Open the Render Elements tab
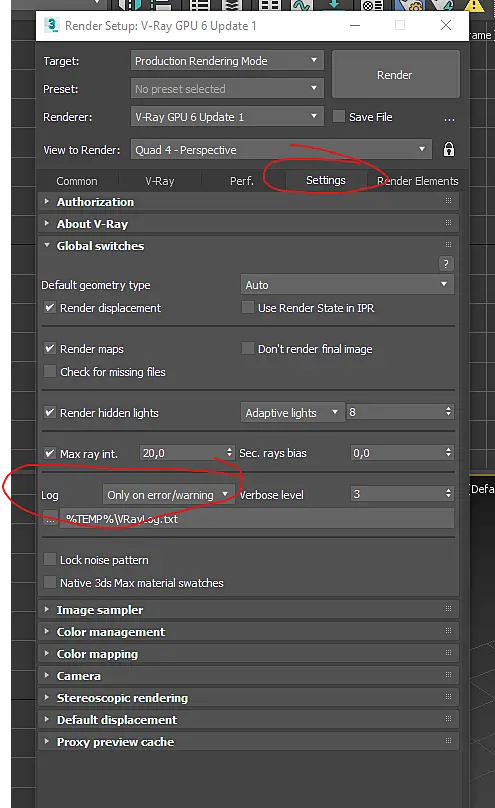 coord(417,181)
